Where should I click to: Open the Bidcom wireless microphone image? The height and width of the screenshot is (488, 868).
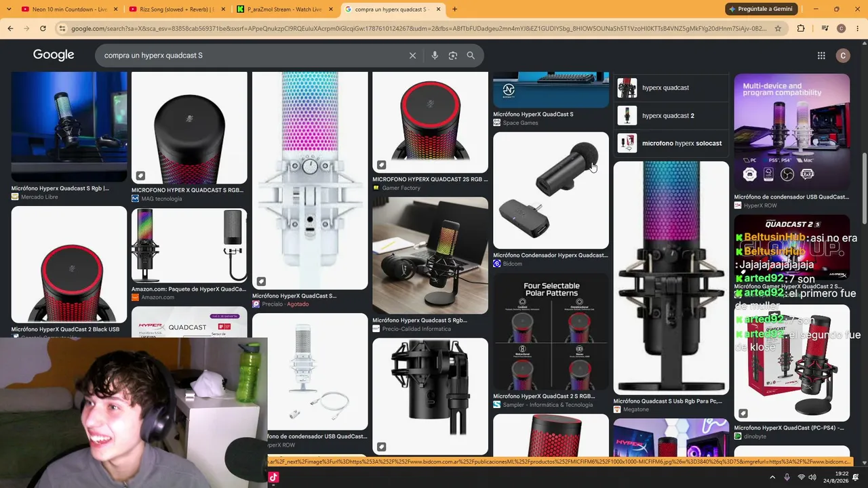click(551, 190)
